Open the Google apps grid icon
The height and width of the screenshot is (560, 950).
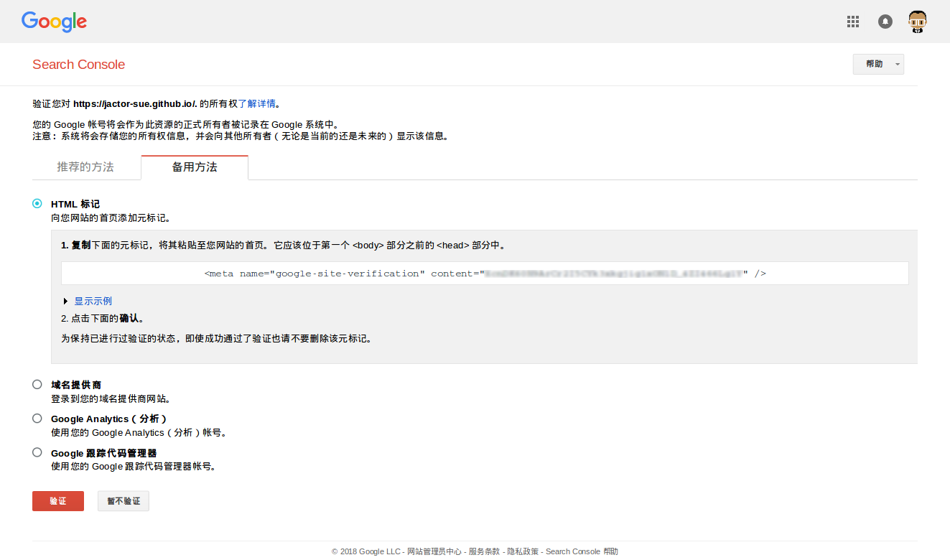[853, 22]
